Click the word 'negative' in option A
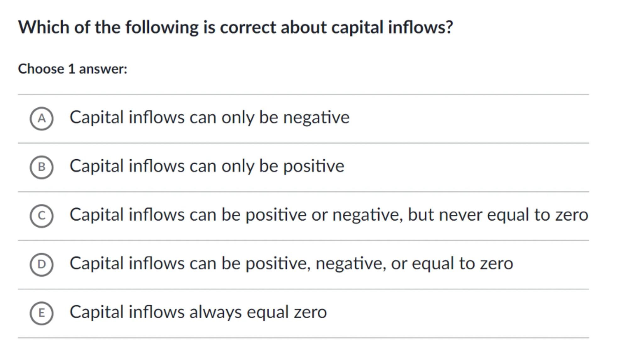644x351 pixels. pyautogui.click(x=316, y=118)
